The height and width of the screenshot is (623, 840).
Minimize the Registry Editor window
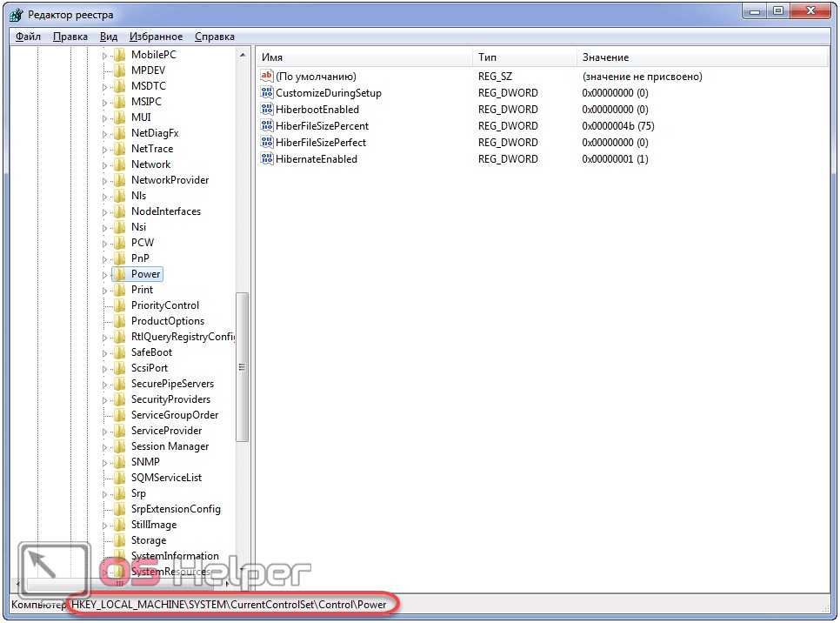tap(755, 10)
